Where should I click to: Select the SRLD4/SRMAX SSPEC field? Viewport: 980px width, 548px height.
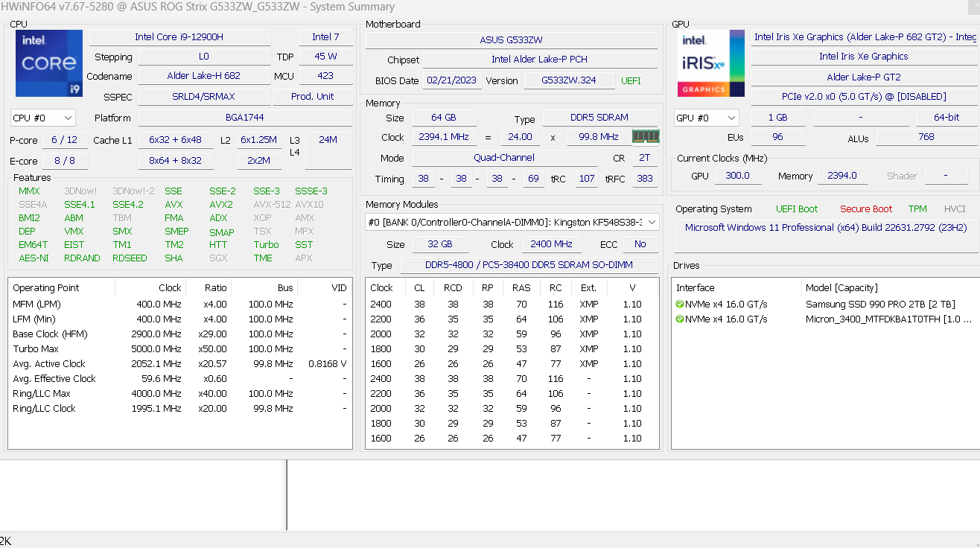[x=204, y=96]
